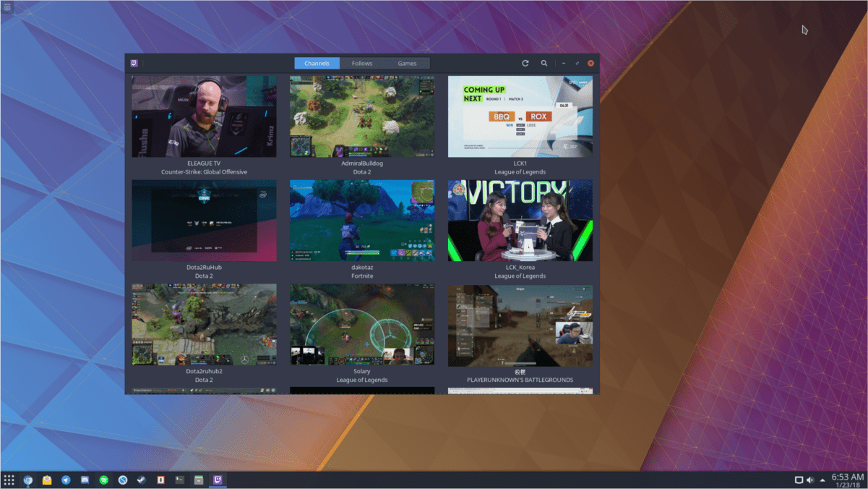The image size is (868, 489).
Task: Open the AdmiralBulldog stream thumbnail
Action: click(362, 116)
